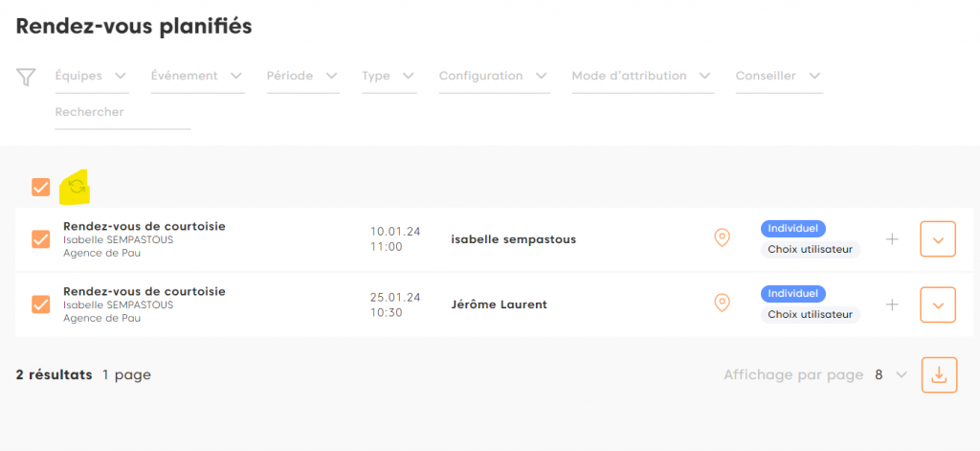Viewport: 980px width, 451px height.
Task: Expand the 10.01.24 appointment row details
Action: pyautogui.click(x=938, y=239)
